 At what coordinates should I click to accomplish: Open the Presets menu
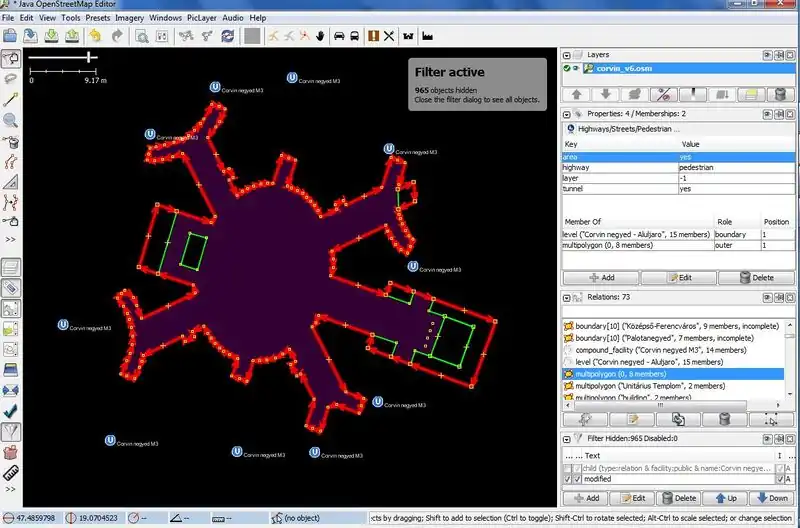point(97,18)
